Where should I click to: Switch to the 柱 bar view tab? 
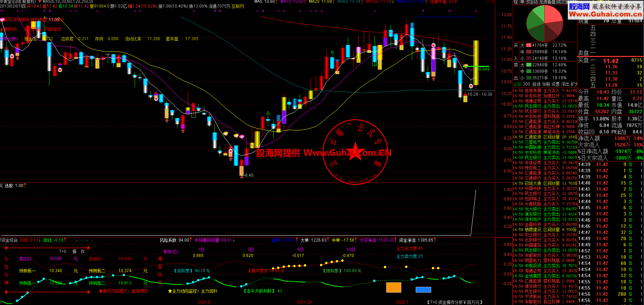click(516, 2)
